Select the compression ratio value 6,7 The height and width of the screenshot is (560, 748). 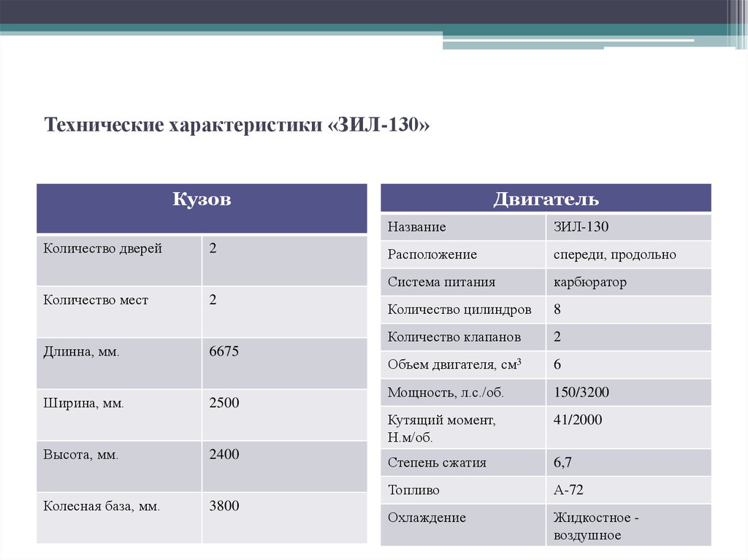pos(562,462)
